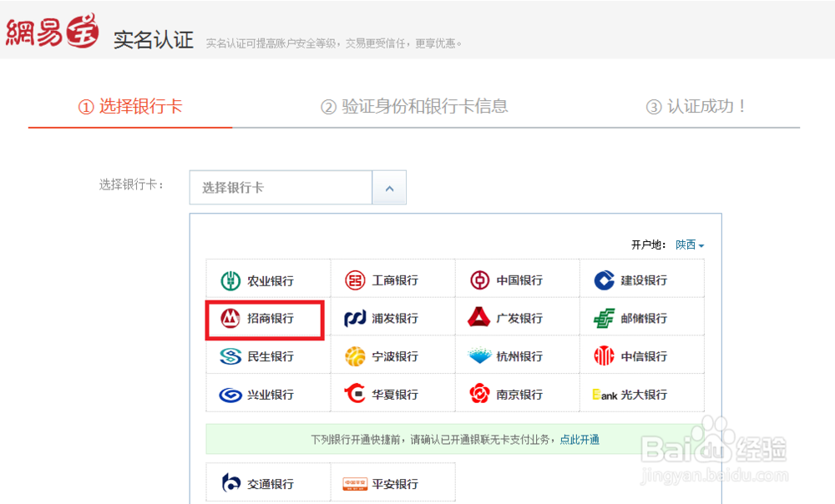Viewport: 835px width, 504px height.
Task: Collapse the bank card list with the chevron
Action: (389, 188)
